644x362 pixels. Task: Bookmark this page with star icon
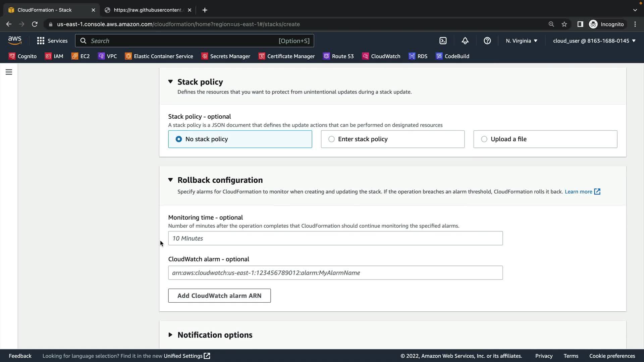[x=564, y=24]
